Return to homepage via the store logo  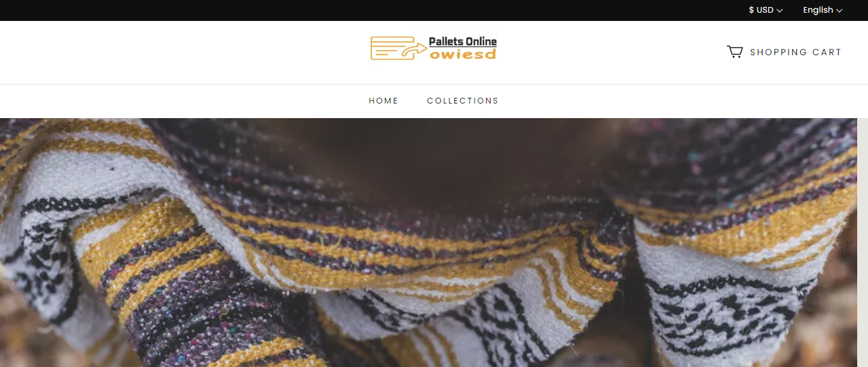point(433,48)
